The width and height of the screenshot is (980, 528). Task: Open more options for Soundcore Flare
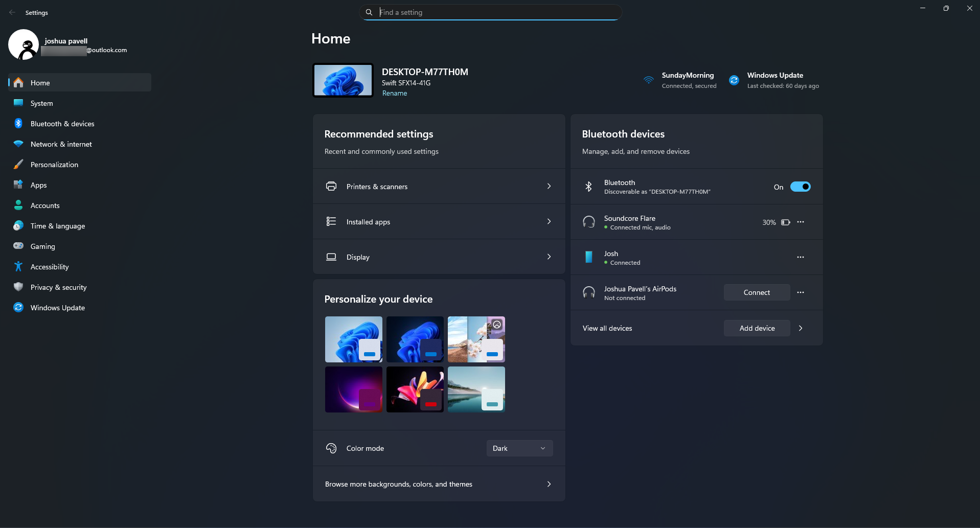click(801, 222)
